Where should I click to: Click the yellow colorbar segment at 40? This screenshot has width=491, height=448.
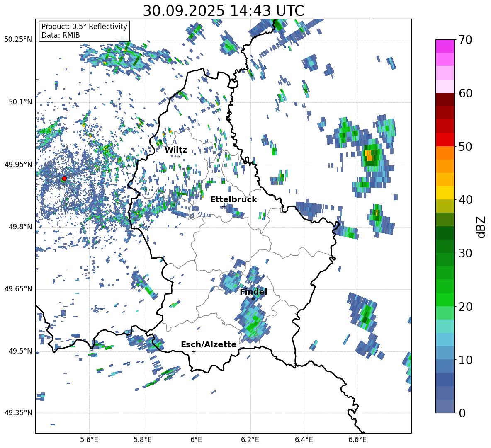pos(445,193)
